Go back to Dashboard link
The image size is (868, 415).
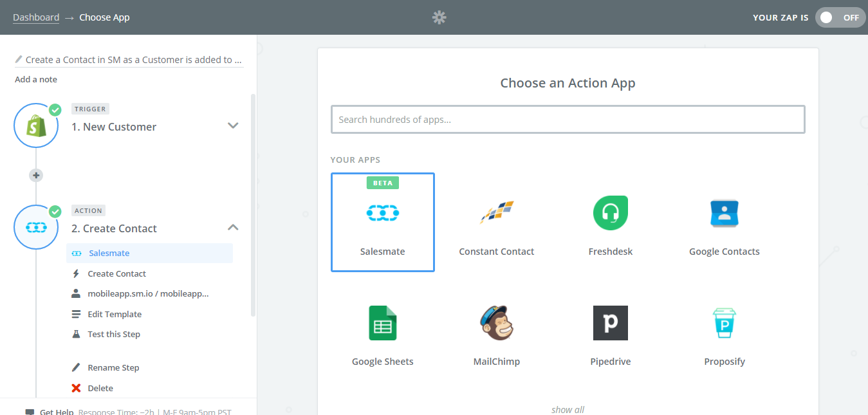[x=36, y=17]
